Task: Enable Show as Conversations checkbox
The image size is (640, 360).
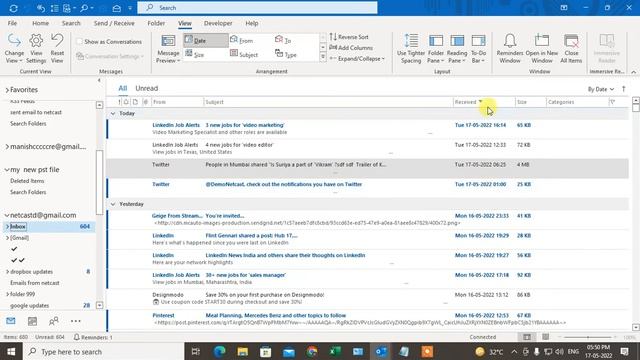Action: click(x=80, y=42)
